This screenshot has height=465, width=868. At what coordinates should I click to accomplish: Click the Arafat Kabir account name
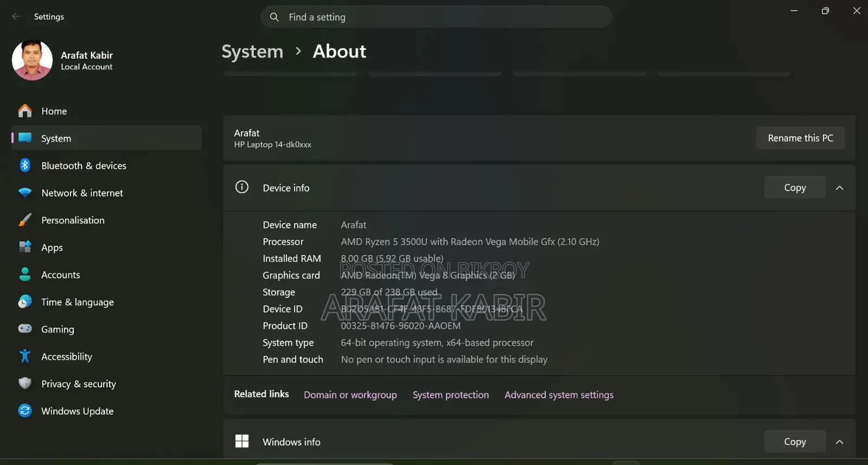click(87, 55)
